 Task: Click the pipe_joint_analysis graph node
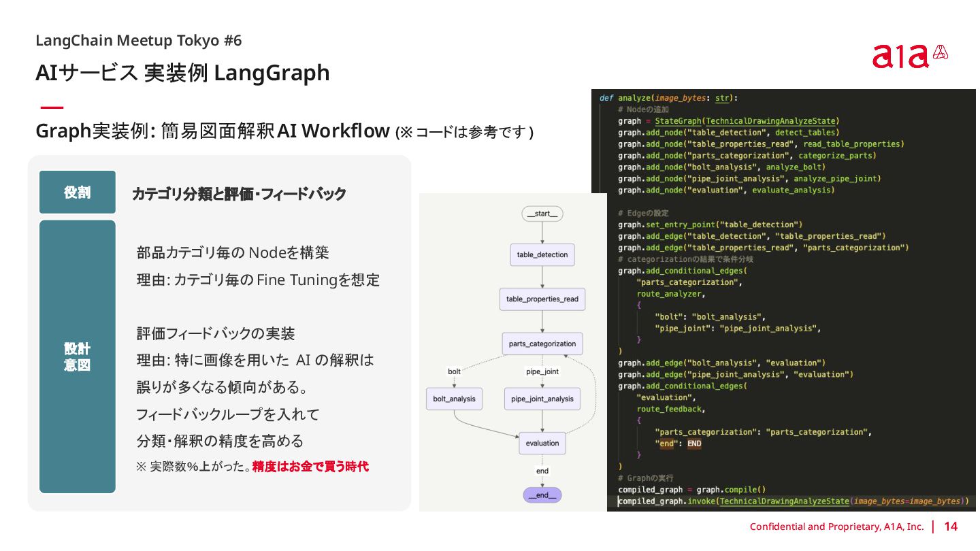(542, 399)
